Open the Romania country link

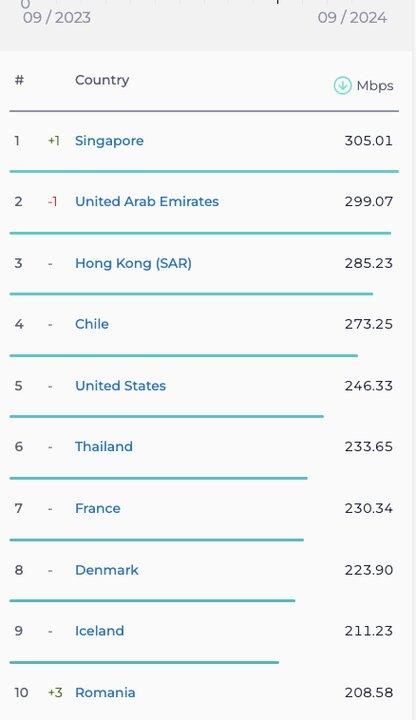pos(105,692)
